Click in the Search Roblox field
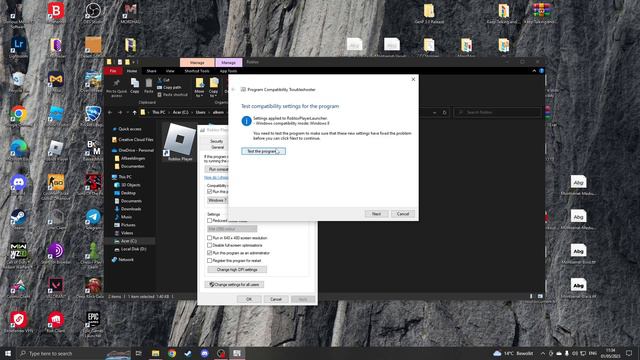This screenshot has width=640, height=360. point(497,112)
